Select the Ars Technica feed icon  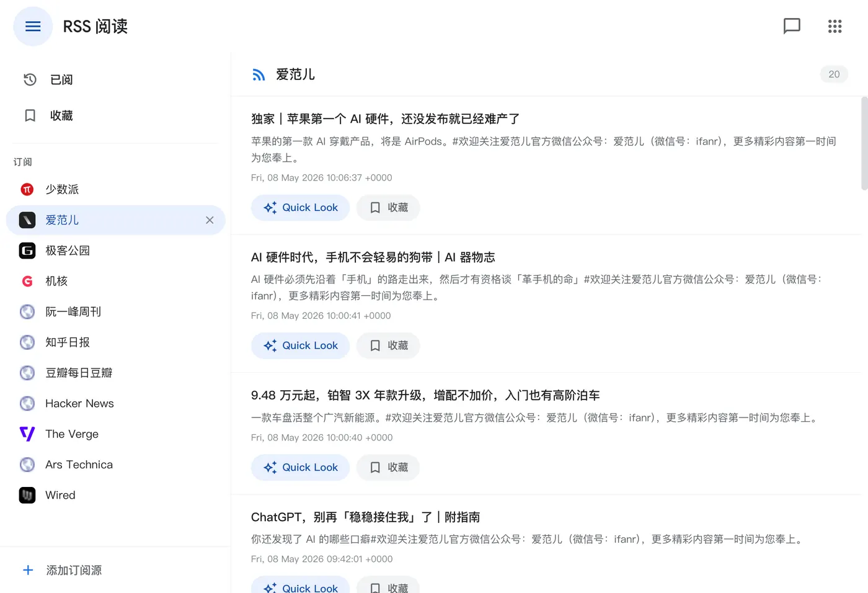tap(27, 465)
